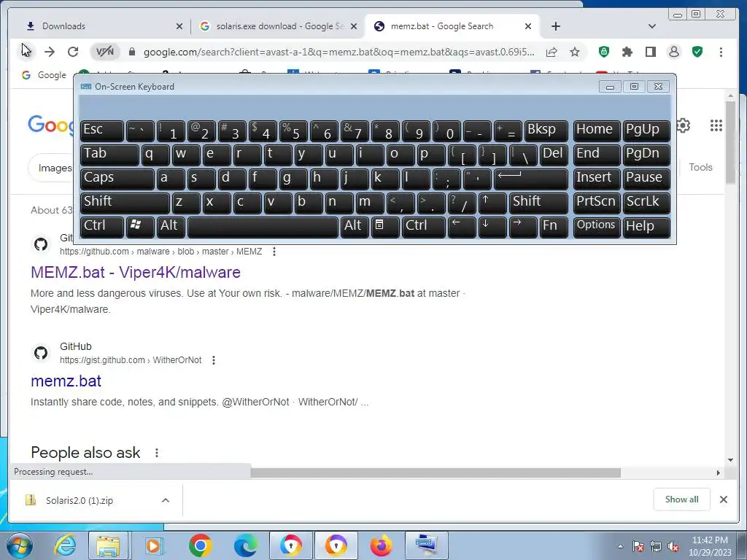Click the Help key on On-Screen Keyboard
This screenshot has width=747, height=560.
[x=646, y=227]
